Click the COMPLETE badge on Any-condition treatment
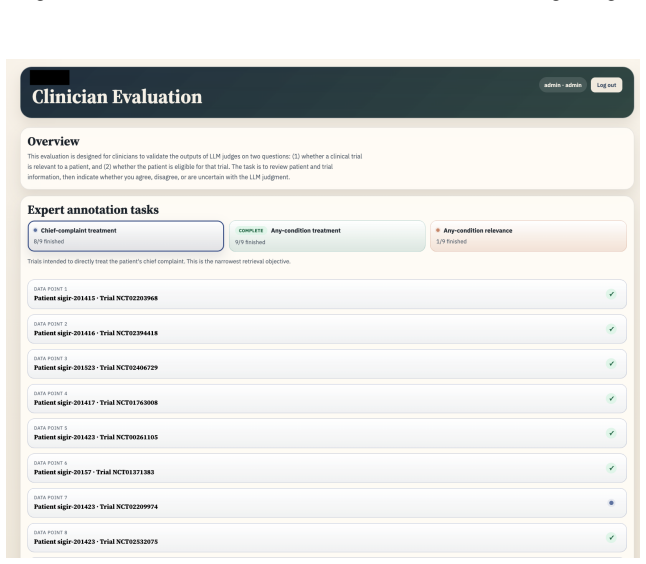 [251, 231]
